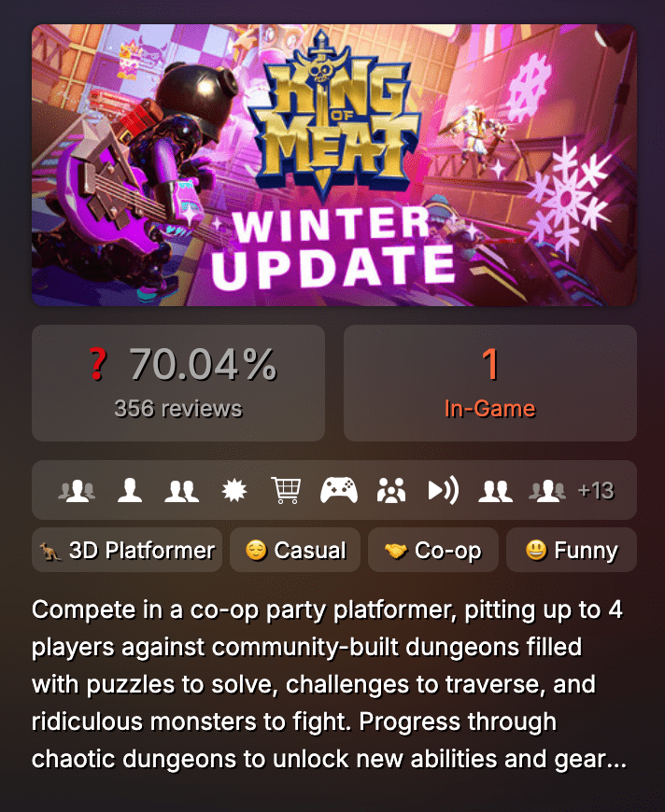The width and height of the screenshot is (665, 812).
Task: Select the single-player silhouette icon
Action: 130,490
